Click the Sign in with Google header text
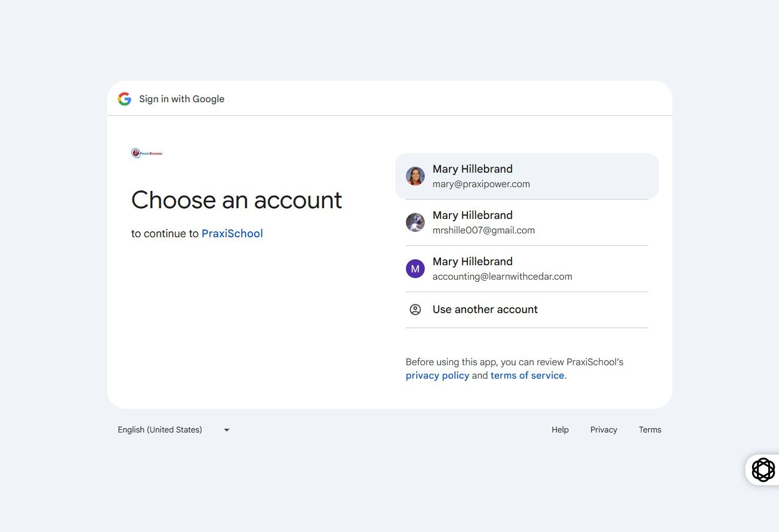The width and height of the screenshot is (779, 532). [x=181, y=99]
